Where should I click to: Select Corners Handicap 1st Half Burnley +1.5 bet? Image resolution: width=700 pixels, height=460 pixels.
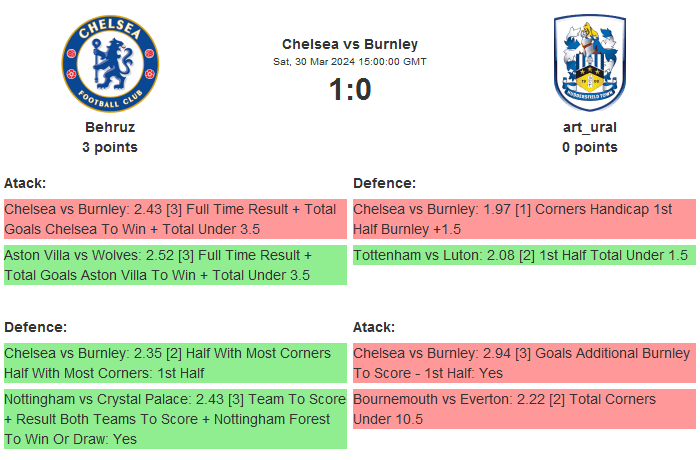[524, 219]
